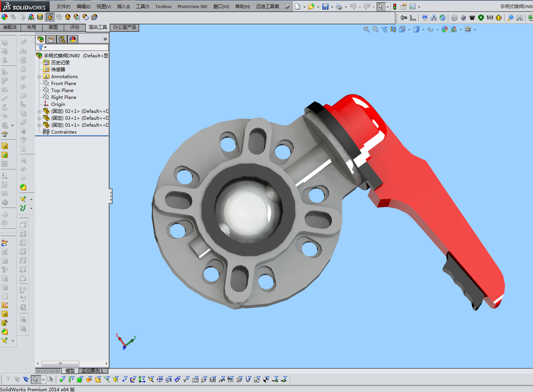Click the Section View icon
Image resolution: width=533 pixels, height=392 pixels.
393,29
